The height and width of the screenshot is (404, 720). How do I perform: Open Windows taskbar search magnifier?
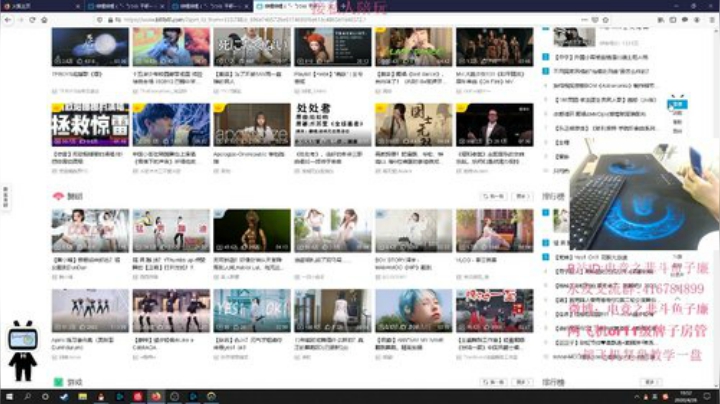(27, 396)
